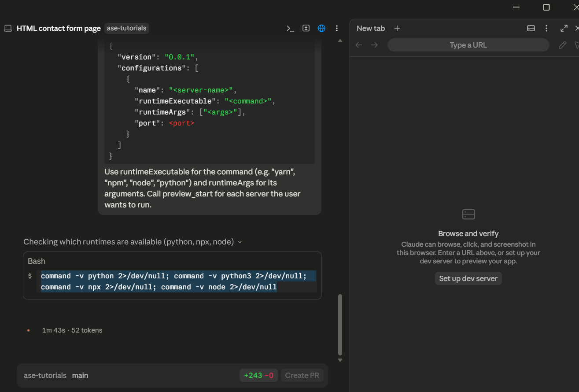Click the HTML contact form page title
579x392 pixels.
tap(59, 28)
